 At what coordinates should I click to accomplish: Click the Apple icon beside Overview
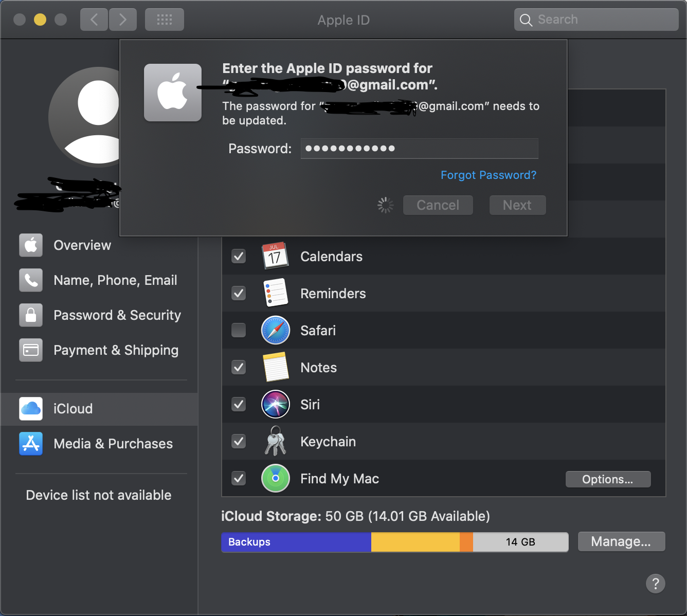click(x=31, y=245)
